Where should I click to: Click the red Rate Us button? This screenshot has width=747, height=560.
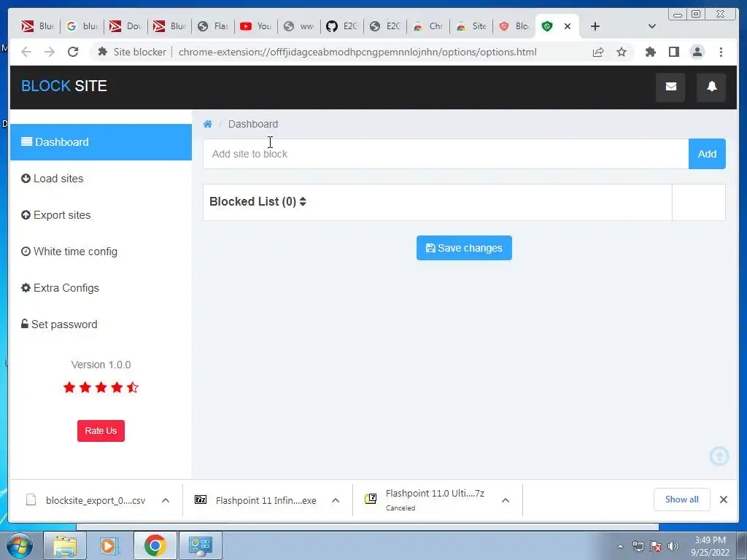point(101,431)
